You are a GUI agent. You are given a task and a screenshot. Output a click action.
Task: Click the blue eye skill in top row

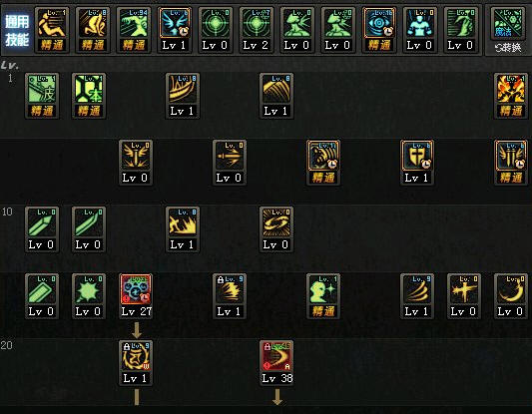coord(379,30)
